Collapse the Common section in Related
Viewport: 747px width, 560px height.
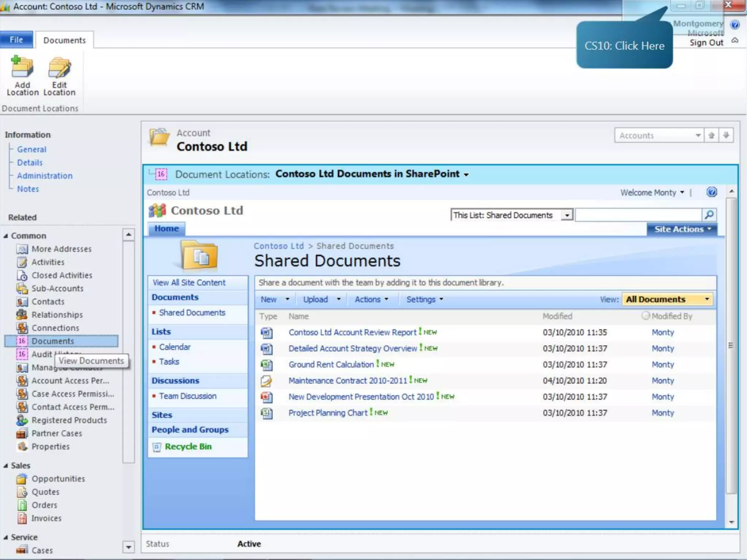point(5,236)
